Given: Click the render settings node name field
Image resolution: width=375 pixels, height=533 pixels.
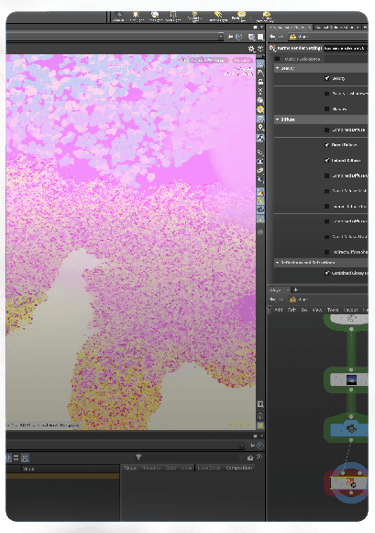Looking at the screenshot, I should point(345,48).
